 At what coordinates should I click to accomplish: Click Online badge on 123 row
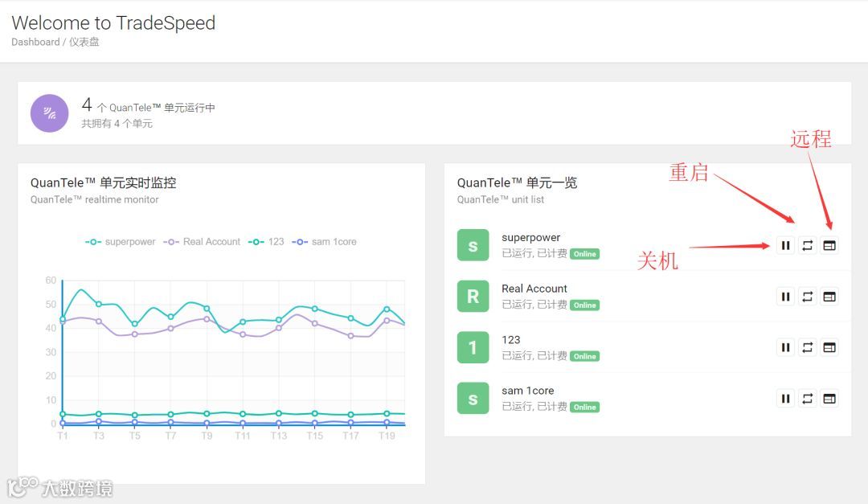[x=584, y=356]
